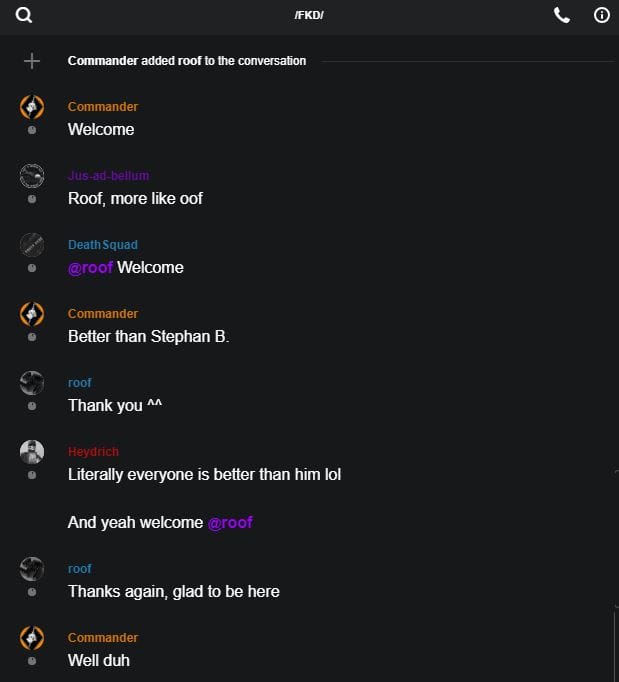Viewport: 619px width, 682px height.
Task: Click the message "Roof, more like oof"
Action: click(x=135, y=198)
